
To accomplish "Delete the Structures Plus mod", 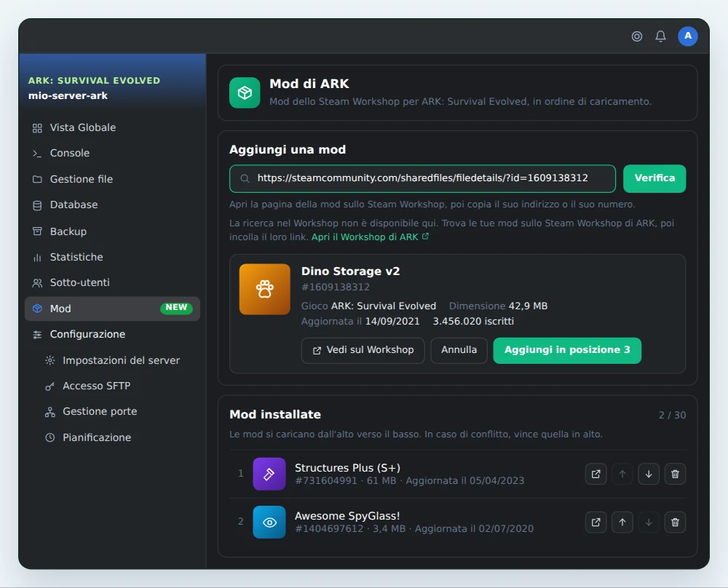I will [x=675, y=474].
